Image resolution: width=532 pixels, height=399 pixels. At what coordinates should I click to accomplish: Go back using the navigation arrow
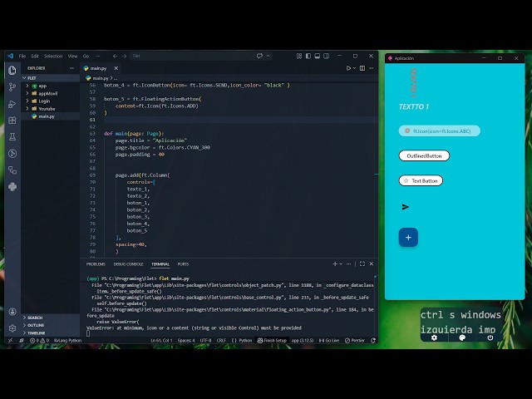tap(115, 56)
